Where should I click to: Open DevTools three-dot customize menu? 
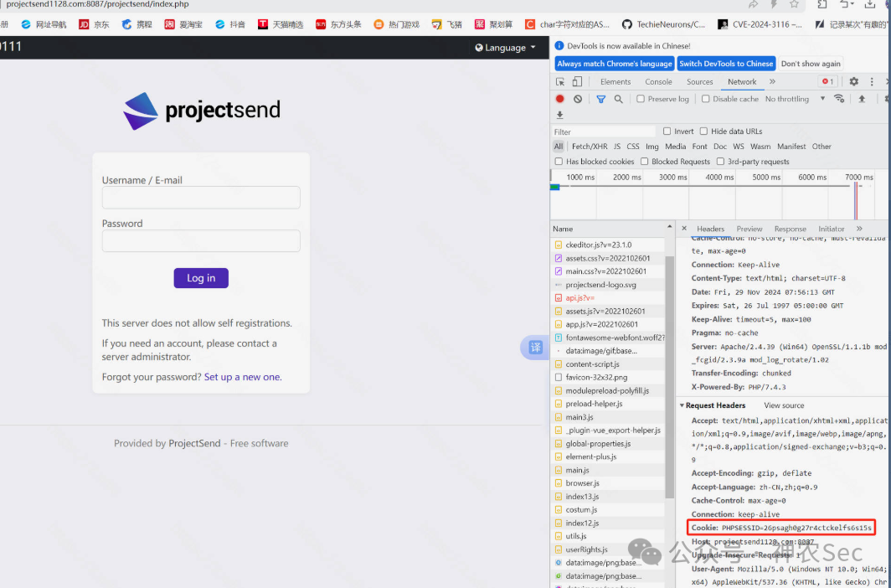(x=872, y=82)
